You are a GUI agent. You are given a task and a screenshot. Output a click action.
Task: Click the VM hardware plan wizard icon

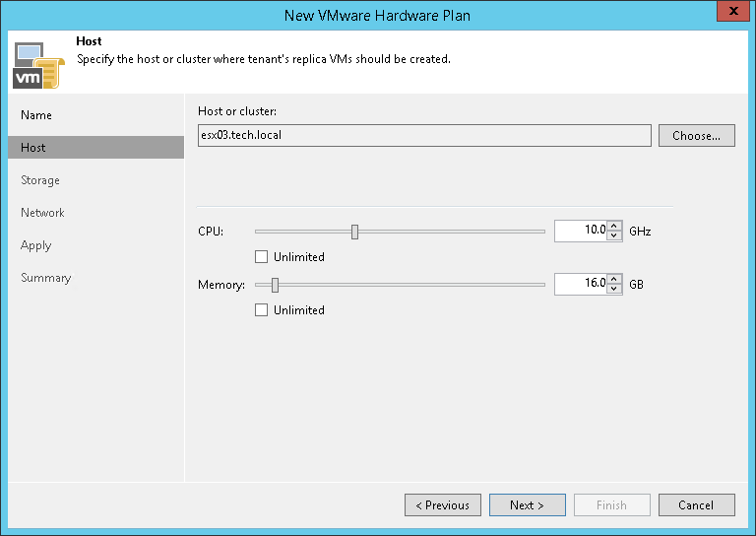point(37,63)
